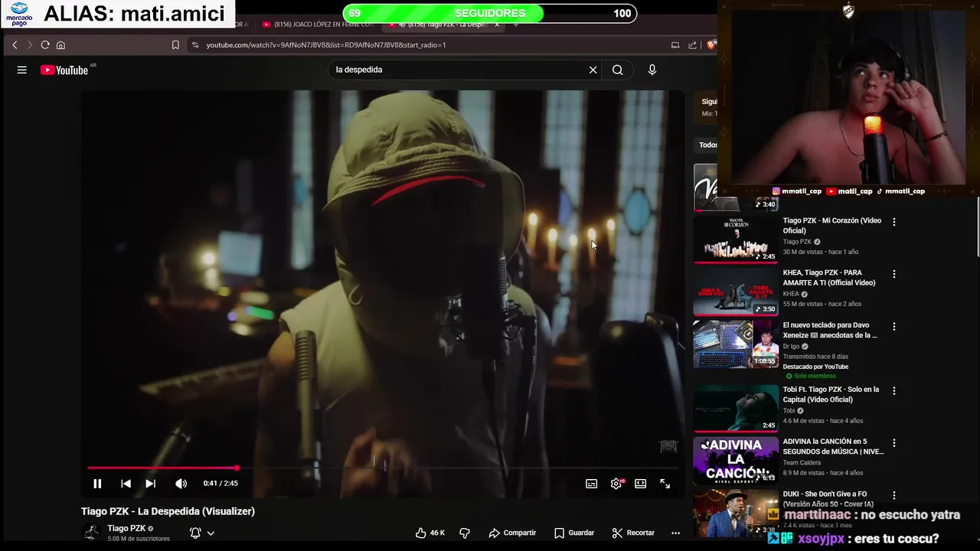Click the Compartir share button
The image size is (980, 551).
[x=512, y=533]
